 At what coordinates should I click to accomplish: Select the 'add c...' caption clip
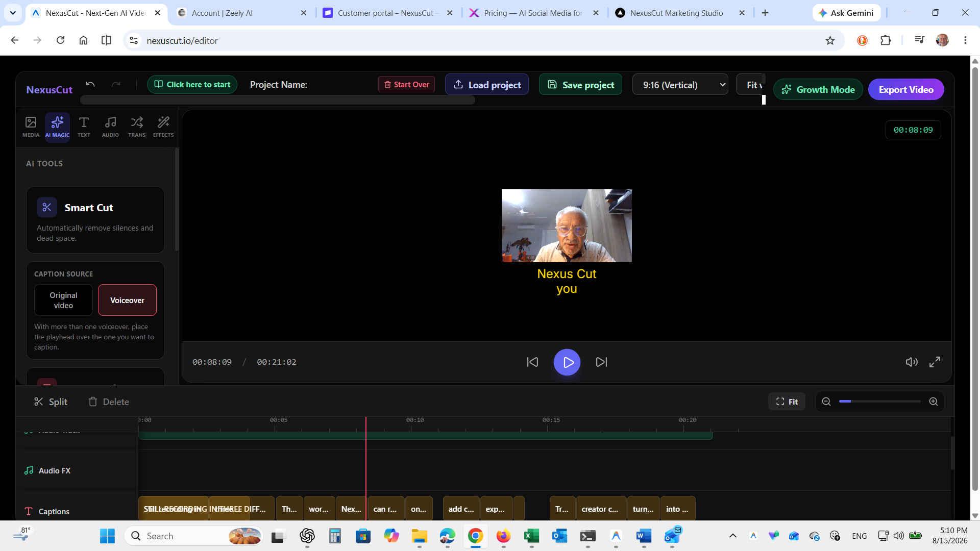(461, 509)
